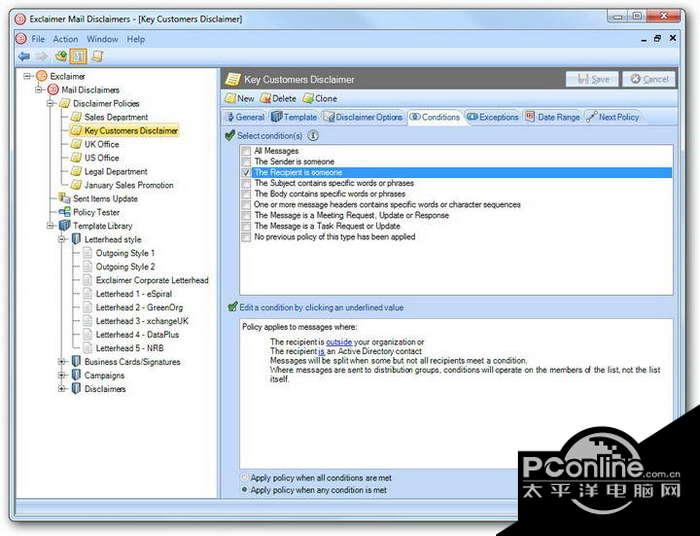Open the File menu
The width and height of the screenshot is (700, 536).
pyautogui.click(x=38, y=39)
